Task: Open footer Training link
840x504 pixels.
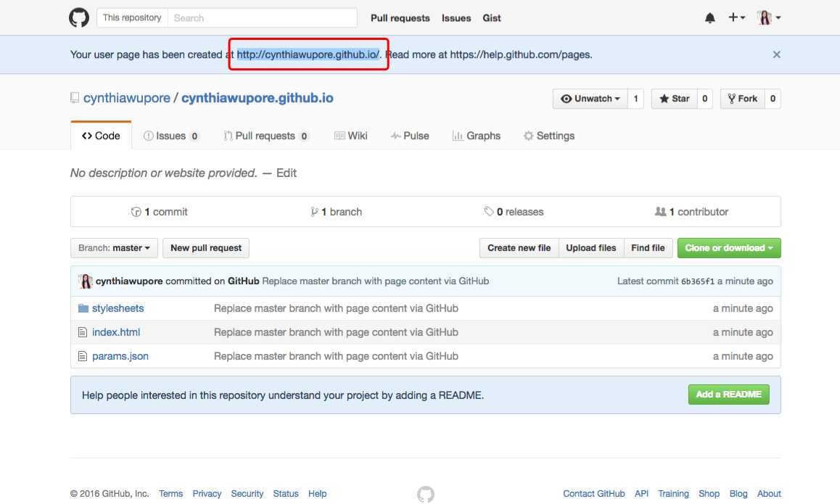Action: [x=673, y=494]
